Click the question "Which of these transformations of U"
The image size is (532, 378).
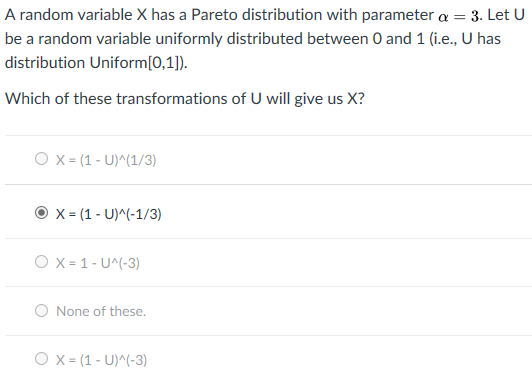(x=133, y=98)
